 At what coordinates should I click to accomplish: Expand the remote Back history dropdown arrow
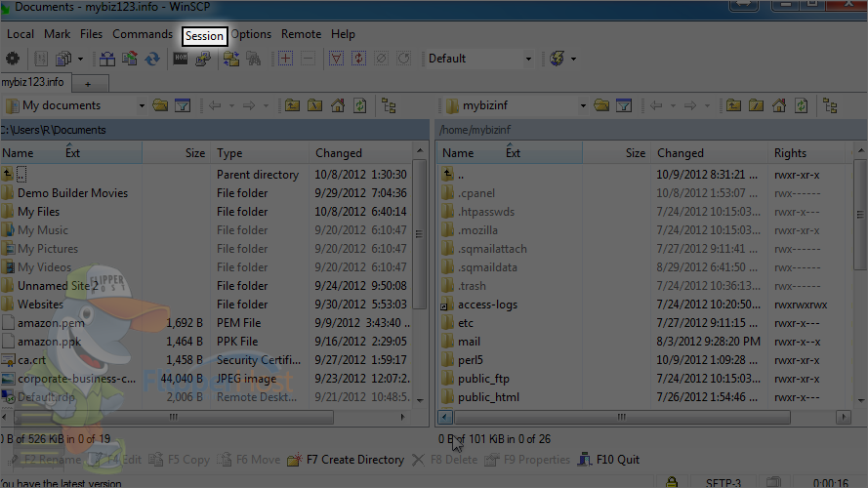tap(673, 105)
